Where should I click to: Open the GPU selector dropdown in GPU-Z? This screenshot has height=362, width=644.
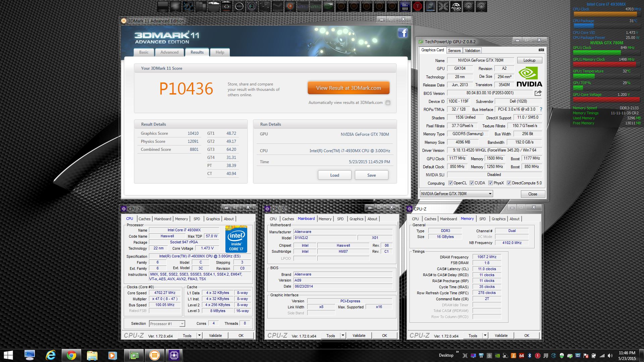click(x=456, y=194)
